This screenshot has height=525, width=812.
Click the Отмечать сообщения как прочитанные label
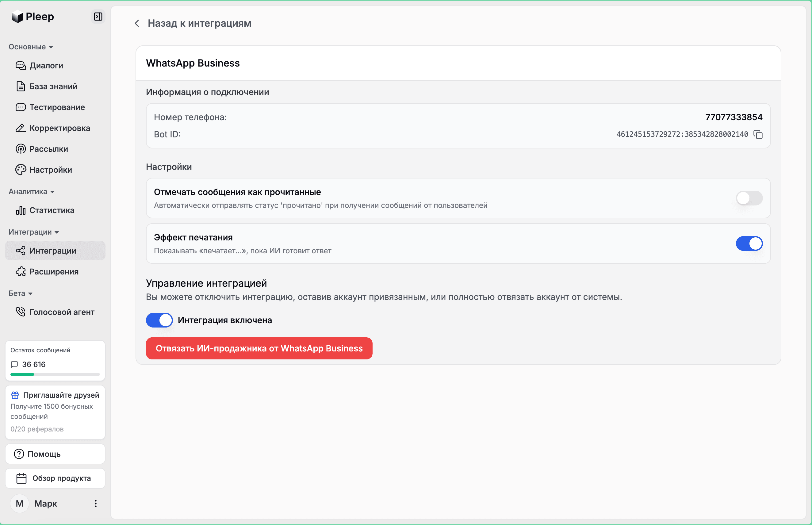pyautogui.click(x=237, y=192)
